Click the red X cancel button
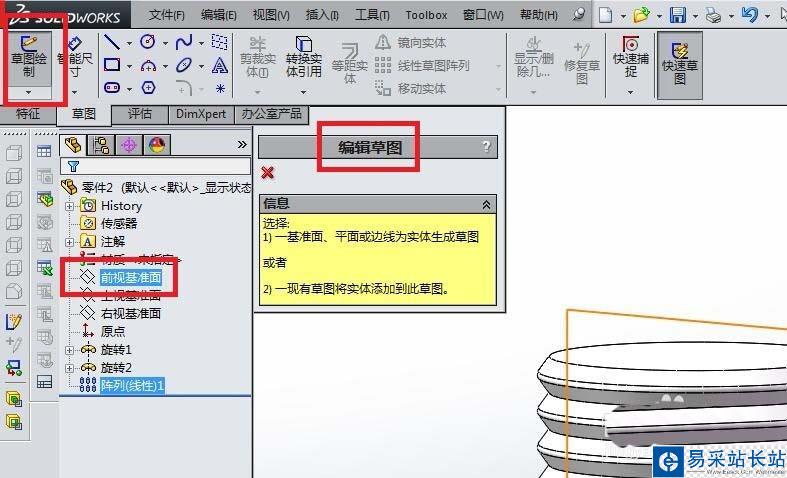 pyautogui.click(x=268, y=173)
